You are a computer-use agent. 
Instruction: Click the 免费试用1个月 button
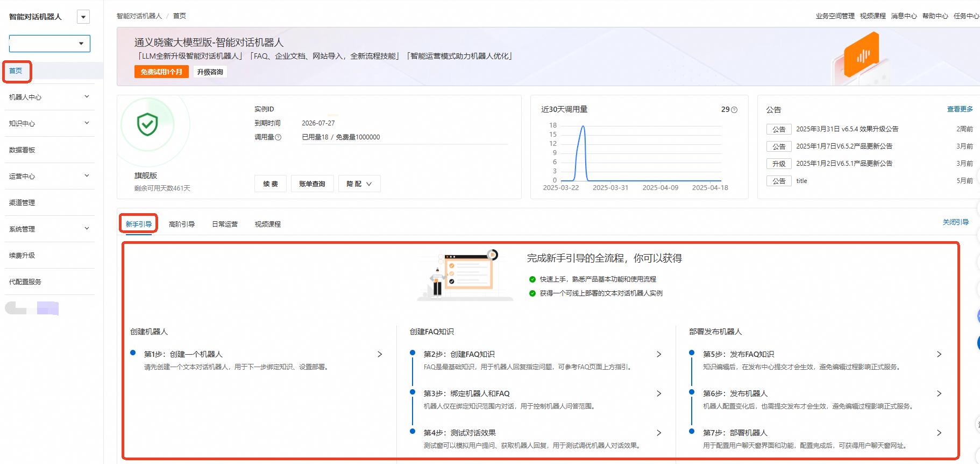(x=161, y=72)
